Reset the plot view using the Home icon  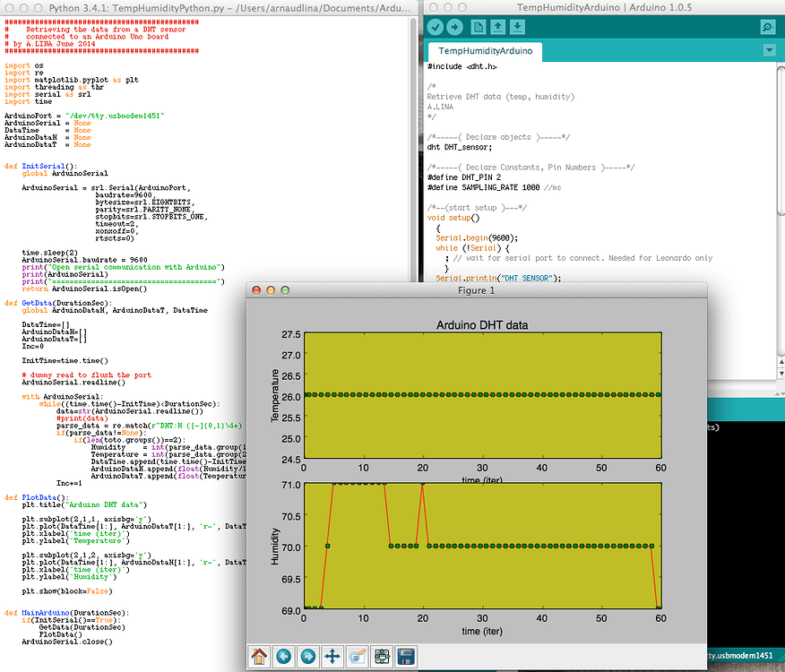[259, 657]
